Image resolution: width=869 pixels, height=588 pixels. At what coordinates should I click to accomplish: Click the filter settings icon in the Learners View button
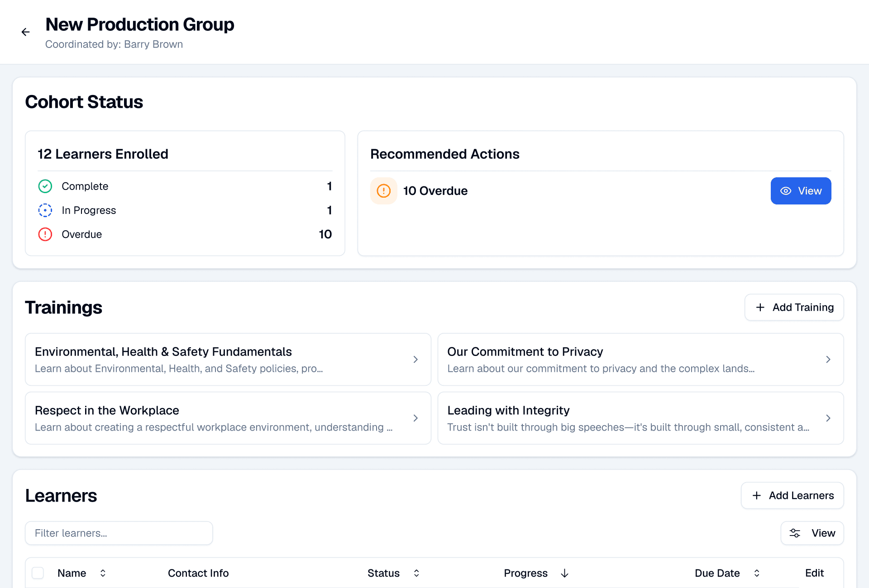[795, 533]
